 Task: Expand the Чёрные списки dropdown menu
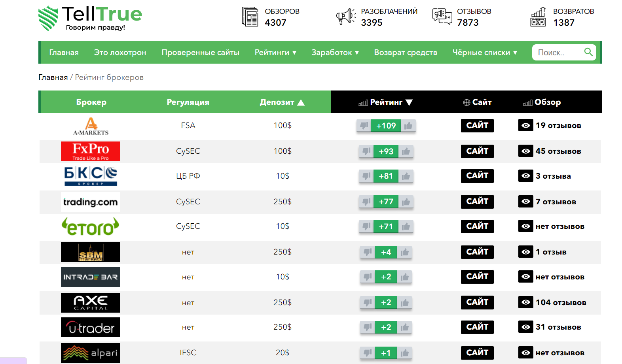pos(485,52)
